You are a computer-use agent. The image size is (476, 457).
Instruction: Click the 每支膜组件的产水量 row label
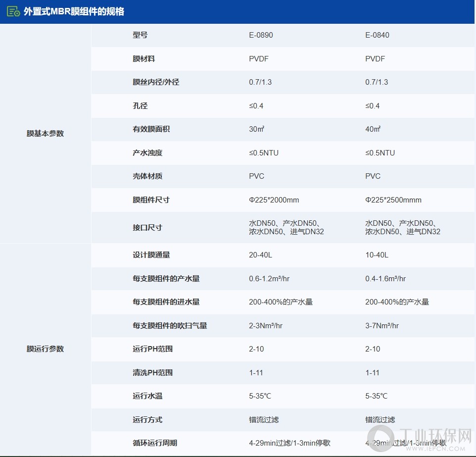[x=166, y=279]
